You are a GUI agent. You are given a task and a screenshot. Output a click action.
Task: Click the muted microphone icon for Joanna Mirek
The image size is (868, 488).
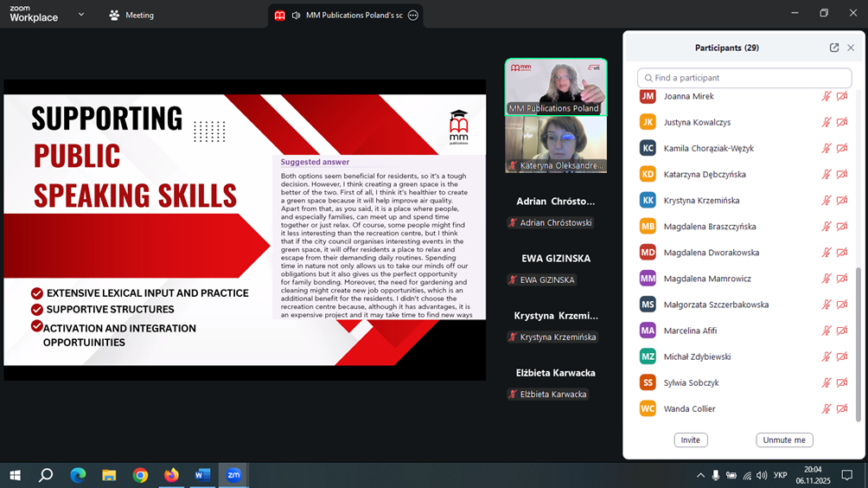click(x=827, y=97)
